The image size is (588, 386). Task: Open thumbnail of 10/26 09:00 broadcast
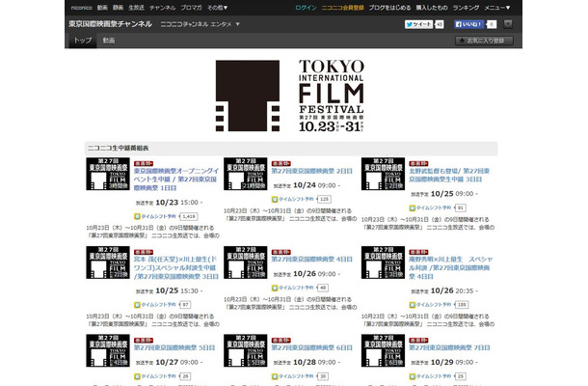tap(246, 262)
